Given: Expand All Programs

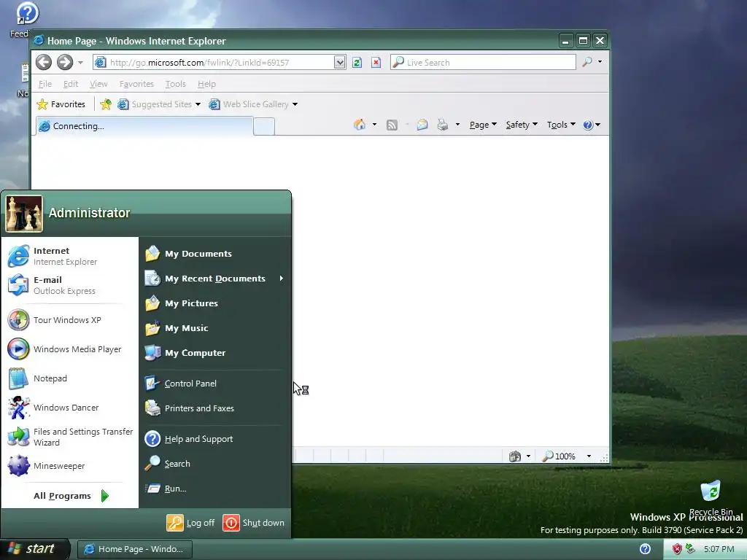Looking at the screenshot, I should 70,496.
